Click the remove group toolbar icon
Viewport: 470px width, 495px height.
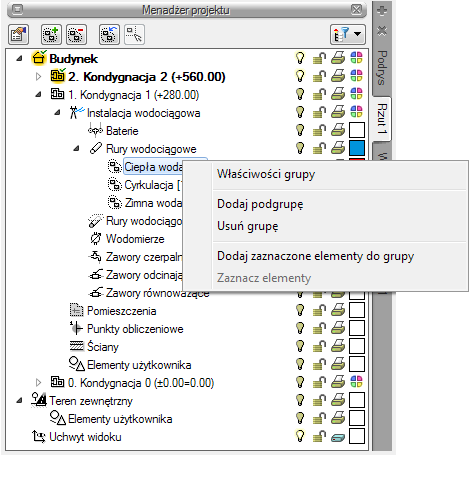[76, 34]
